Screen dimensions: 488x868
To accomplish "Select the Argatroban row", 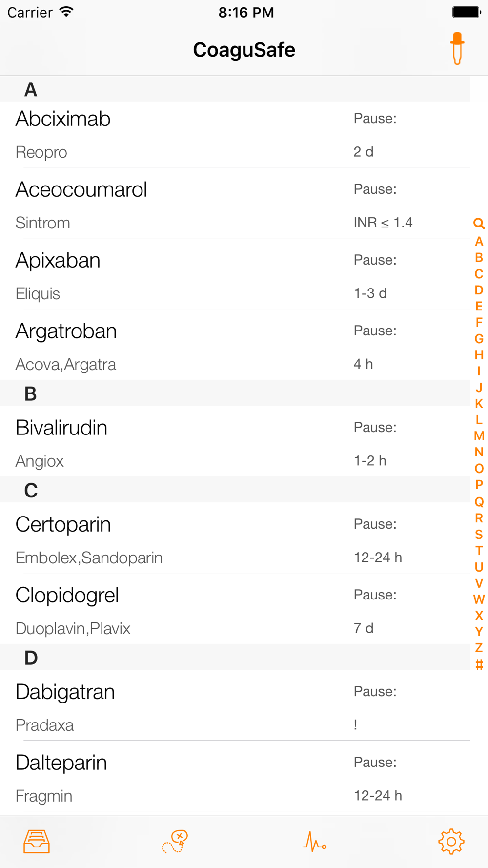I will pos(234,347).
